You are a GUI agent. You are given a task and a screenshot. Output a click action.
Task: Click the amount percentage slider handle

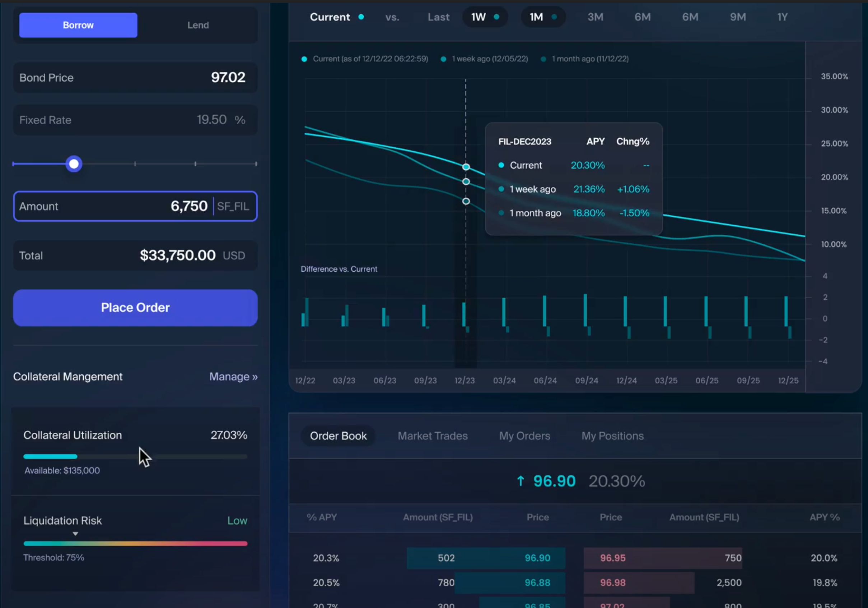click(74, 164)
